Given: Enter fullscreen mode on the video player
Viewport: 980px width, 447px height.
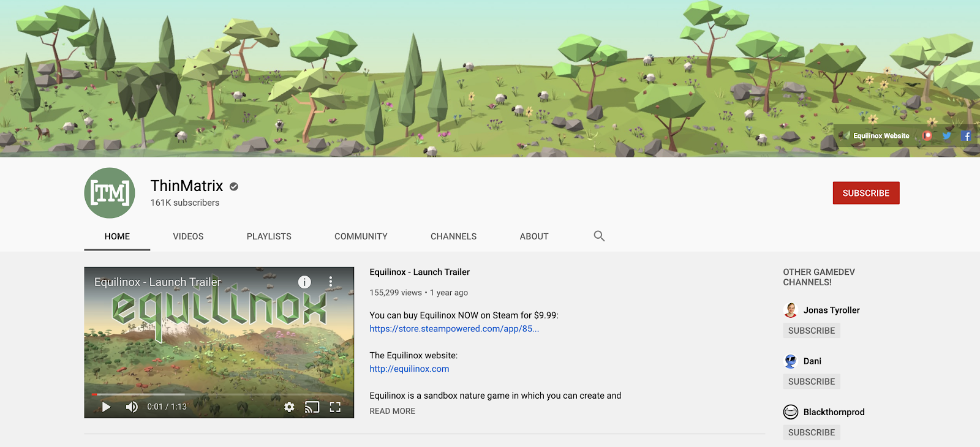Looking at the screenshot, I should (x=335, y=407).
